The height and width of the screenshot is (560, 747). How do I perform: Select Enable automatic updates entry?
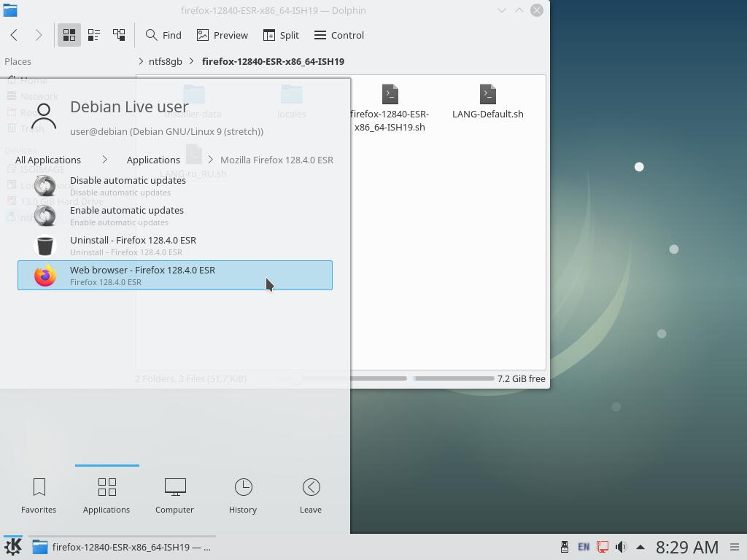click(x=175, y=216)
